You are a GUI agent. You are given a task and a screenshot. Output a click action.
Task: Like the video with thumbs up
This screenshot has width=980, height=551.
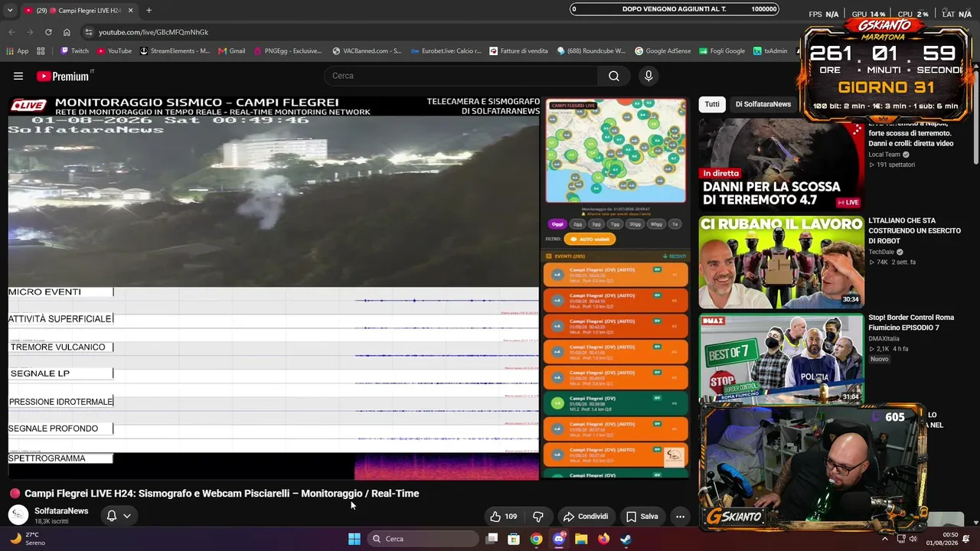pos(504,517)
